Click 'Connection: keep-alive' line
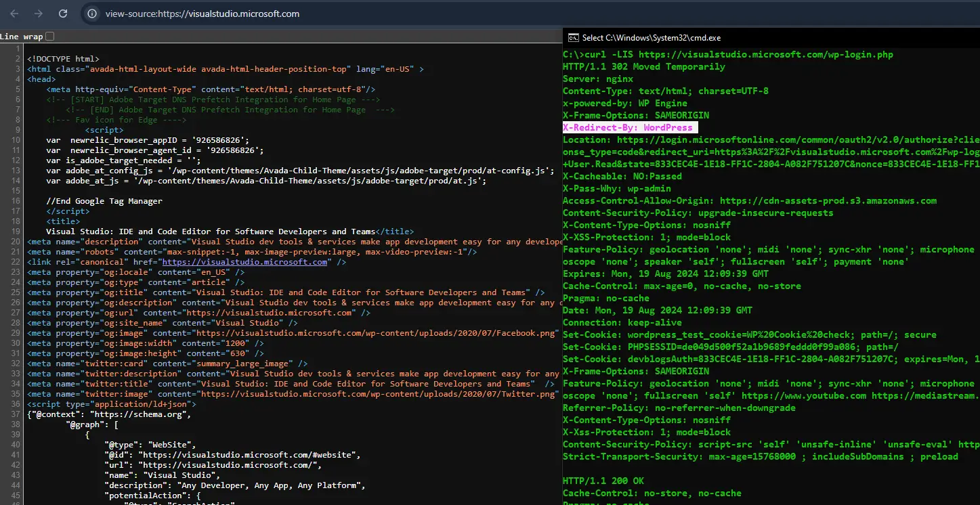 622,322
